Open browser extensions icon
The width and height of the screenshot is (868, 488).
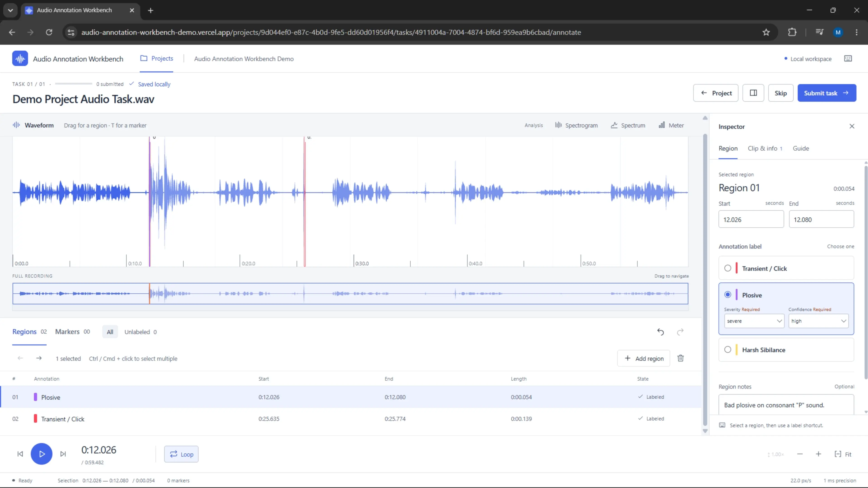(x=792, y=32)
